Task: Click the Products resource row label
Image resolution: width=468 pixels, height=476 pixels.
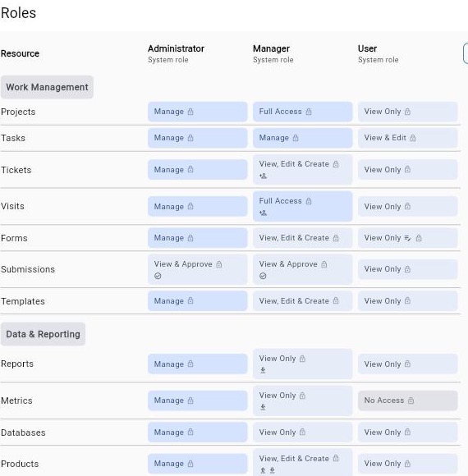Action: coord(20,464)
